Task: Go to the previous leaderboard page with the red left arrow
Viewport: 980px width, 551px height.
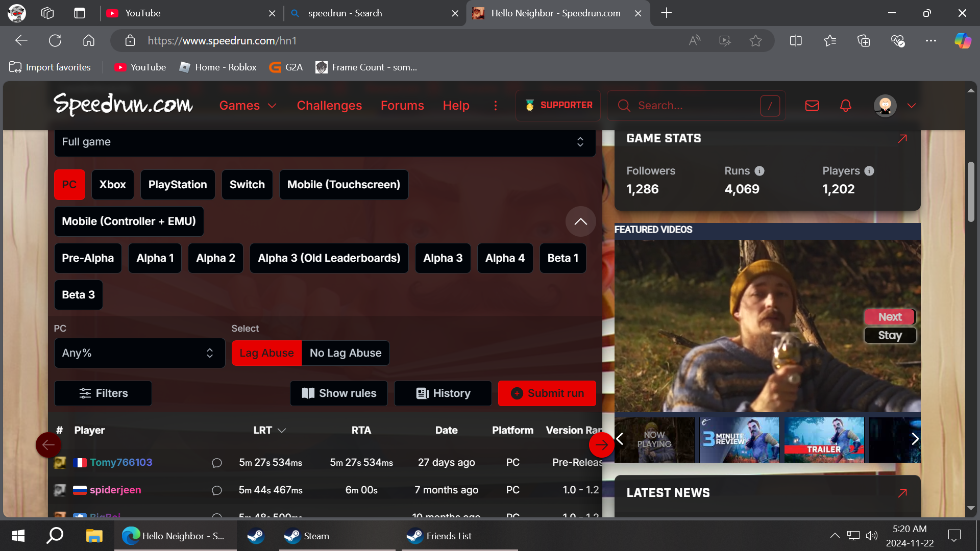Action: [x=48, y=445]
